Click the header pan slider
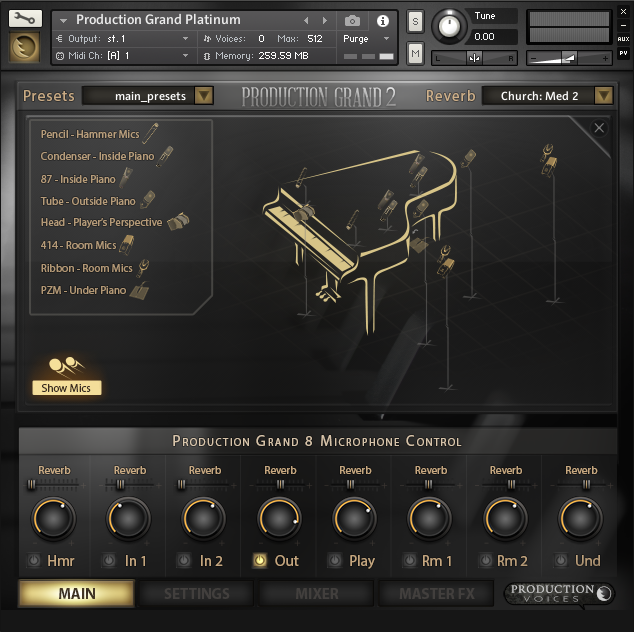This screenshot has width=634, height=632. pos(474,58)
